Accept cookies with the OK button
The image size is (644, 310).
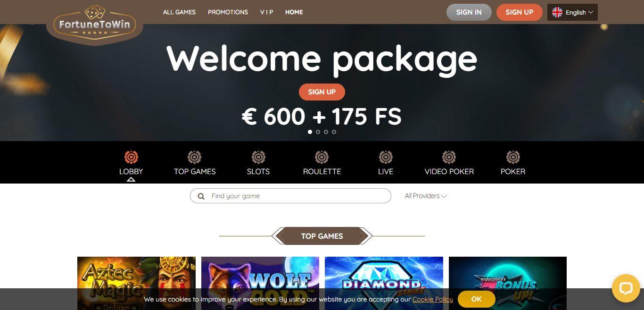tap(476, 299)
